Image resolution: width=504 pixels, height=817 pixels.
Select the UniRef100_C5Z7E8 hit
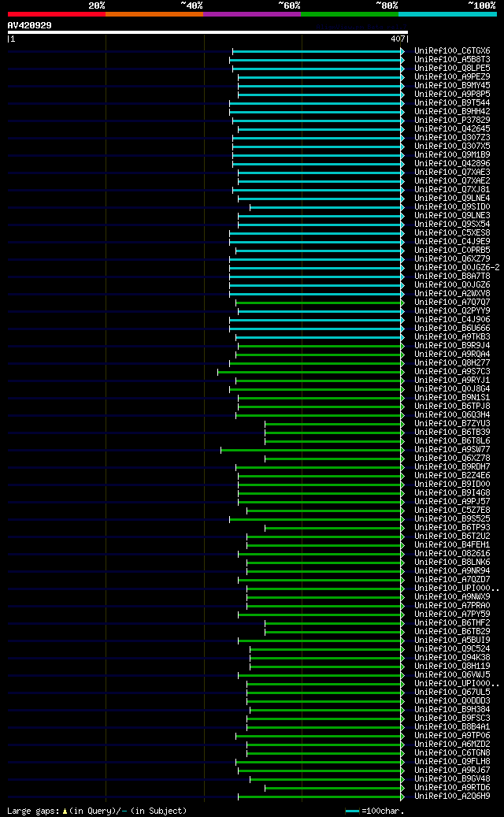452,510
